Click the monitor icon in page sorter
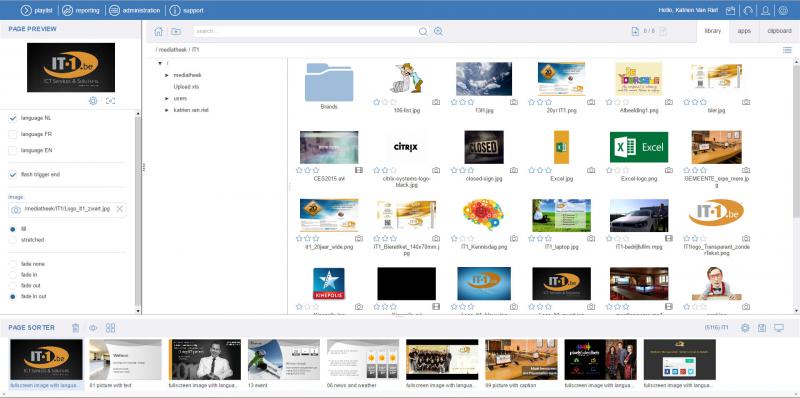Viewport: 800px width, 398px height. (779, 328)
